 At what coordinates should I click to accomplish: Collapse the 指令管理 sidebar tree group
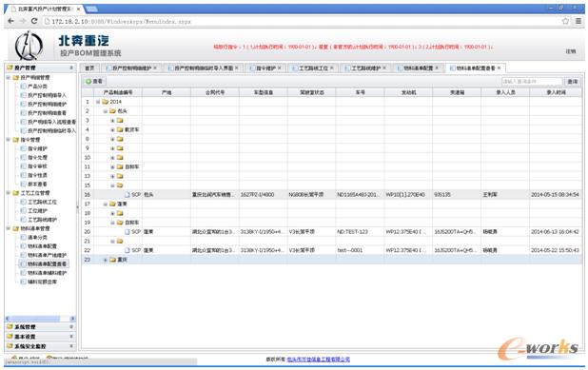click(9, 140)
